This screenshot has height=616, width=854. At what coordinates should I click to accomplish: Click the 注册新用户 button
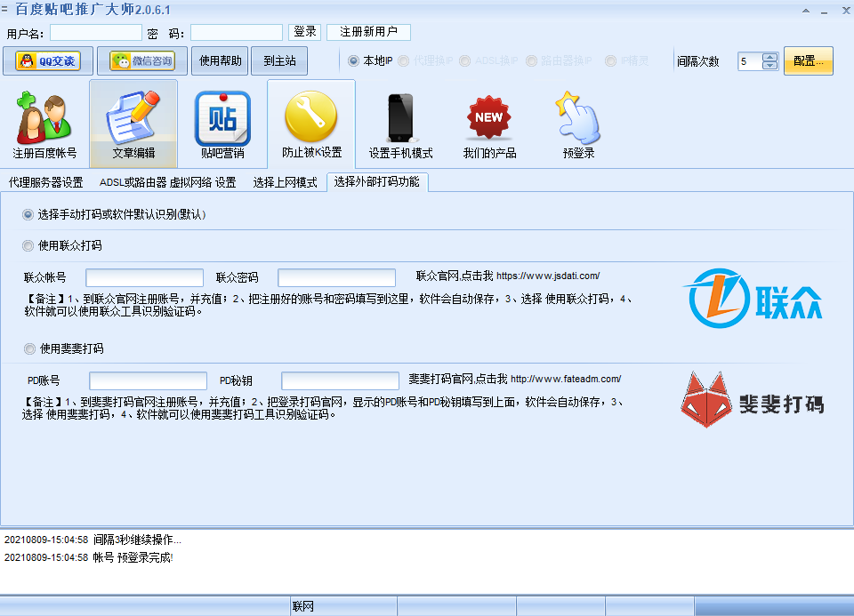coord(368,32)
